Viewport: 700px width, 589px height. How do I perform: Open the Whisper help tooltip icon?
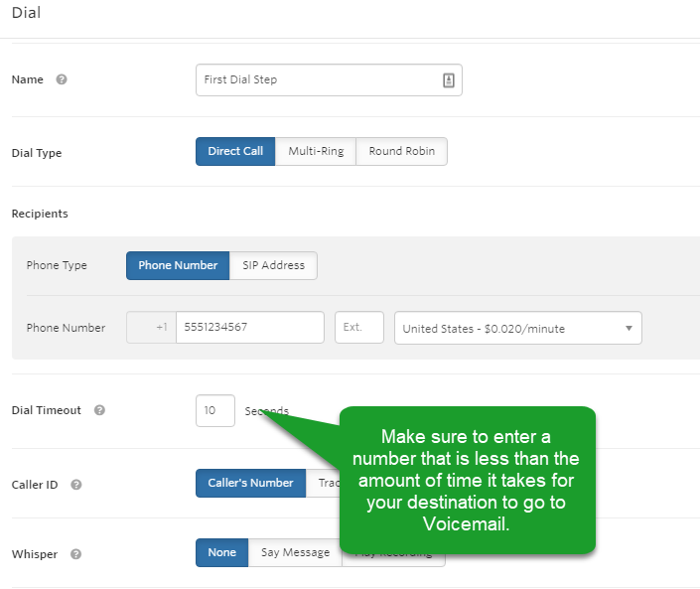point(75,554)
